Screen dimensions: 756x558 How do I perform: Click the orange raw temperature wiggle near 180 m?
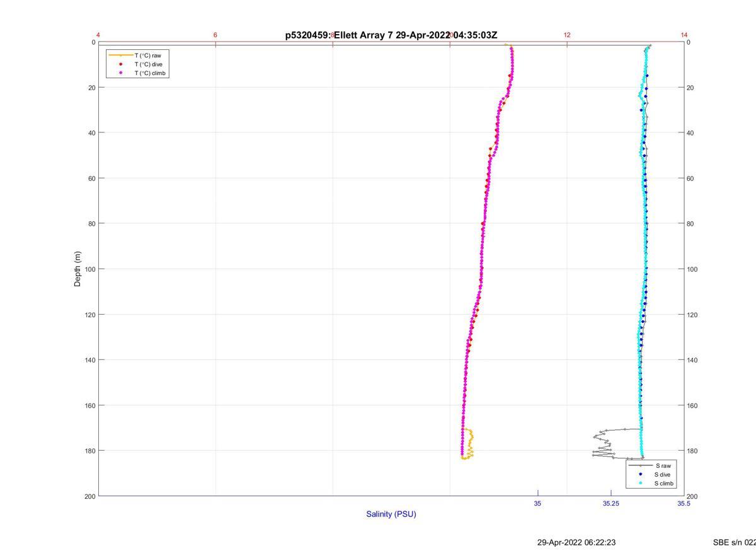coord(469,444)
